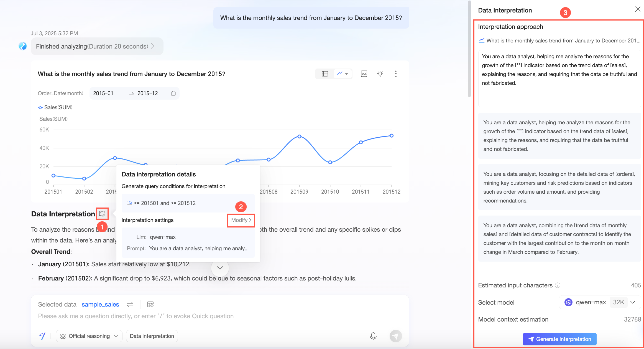The image size is (644, 349).
Task: Switch to table view icon
Action: tap(325, 74)
